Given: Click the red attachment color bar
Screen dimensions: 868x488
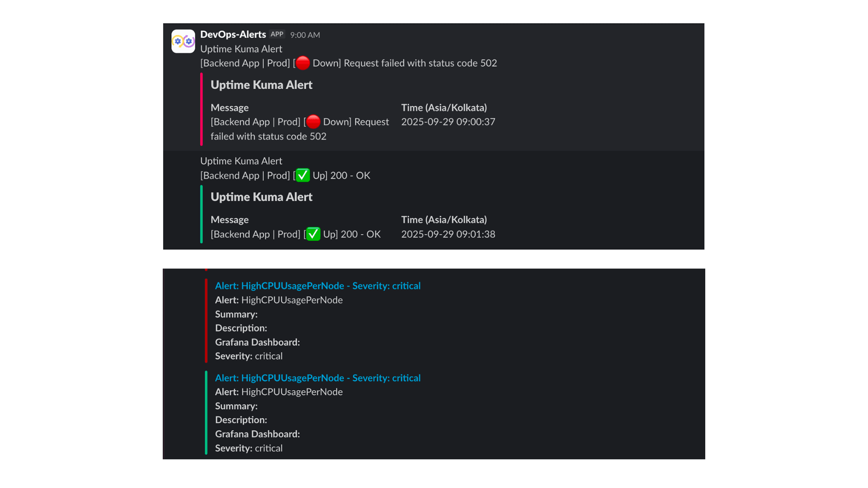Looking at the screenshot, I should click(202, 110).
